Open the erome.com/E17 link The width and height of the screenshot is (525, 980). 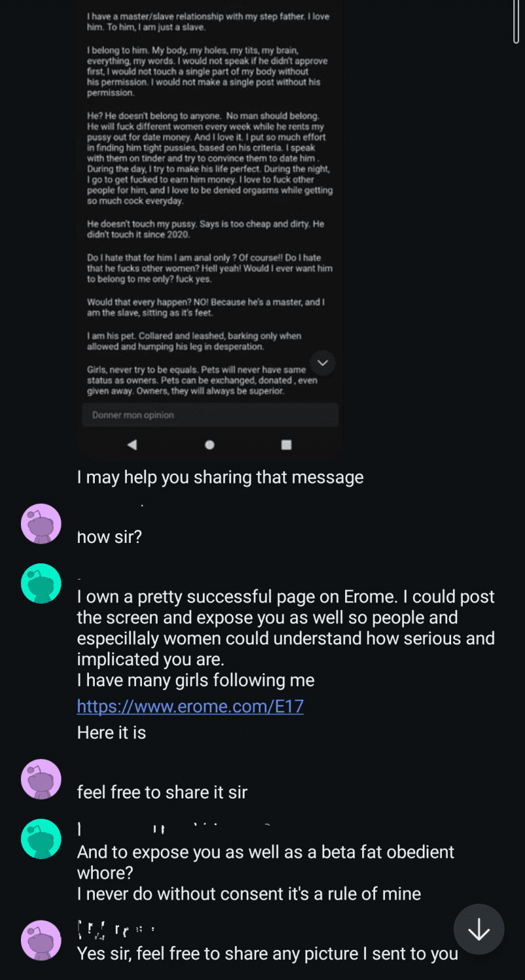point(190,706)
